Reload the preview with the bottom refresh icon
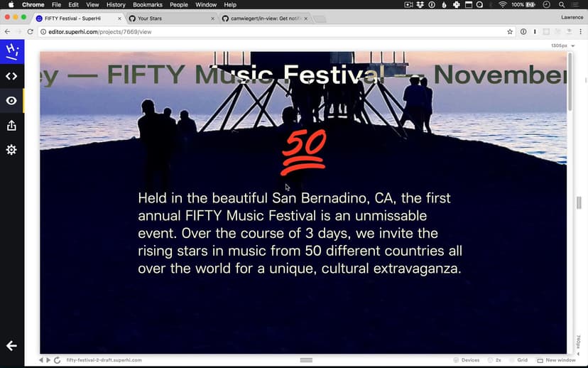 coord(58,360)
